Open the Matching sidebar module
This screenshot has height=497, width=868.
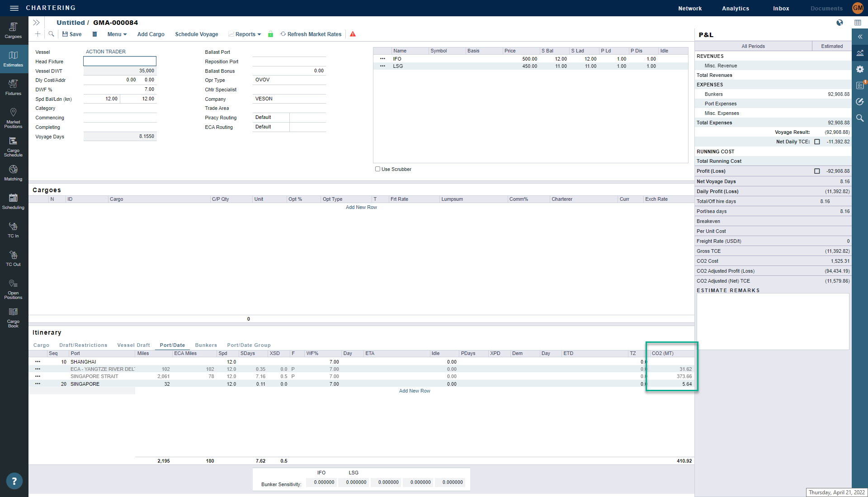(x=13, y=173)
